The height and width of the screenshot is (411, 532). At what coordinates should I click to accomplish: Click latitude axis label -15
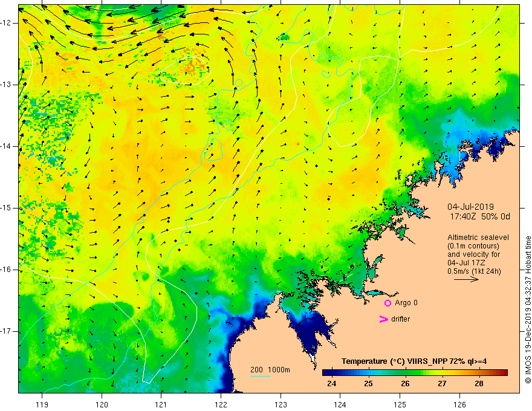coord(6,208)
